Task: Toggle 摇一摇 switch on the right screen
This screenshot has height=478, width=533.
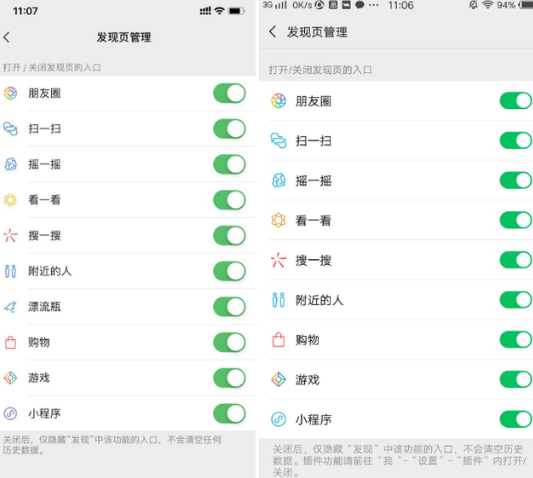Action: [516, 180]
